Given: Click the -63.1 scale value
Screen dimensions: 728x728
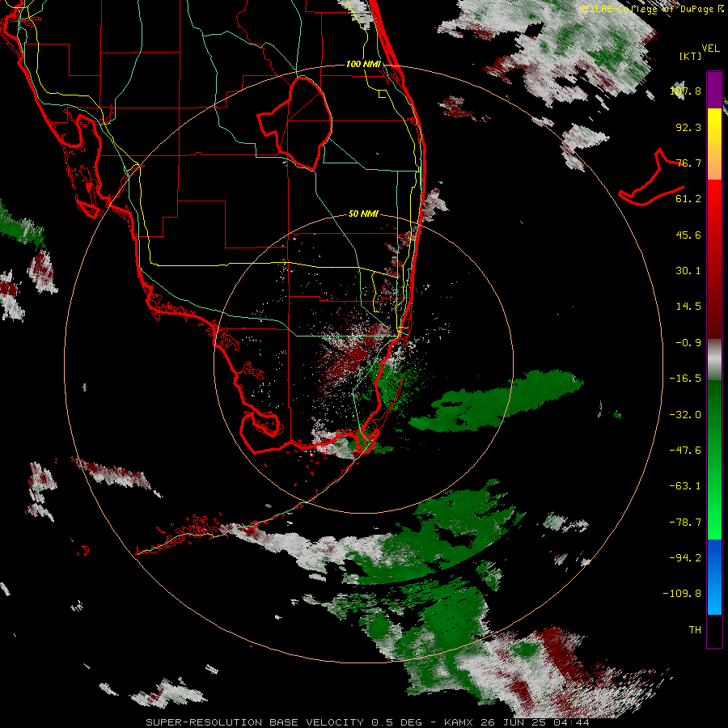Looking at the screenshot, I should click(x=685, y=486).
